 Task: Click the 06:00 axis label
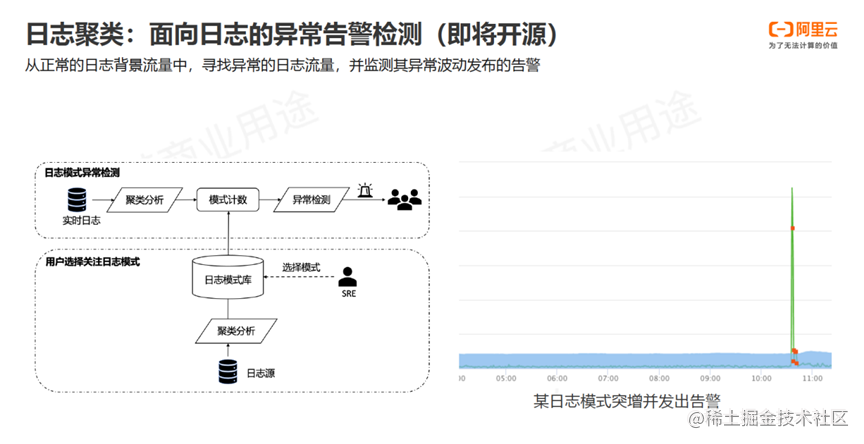tap(557, 378)
